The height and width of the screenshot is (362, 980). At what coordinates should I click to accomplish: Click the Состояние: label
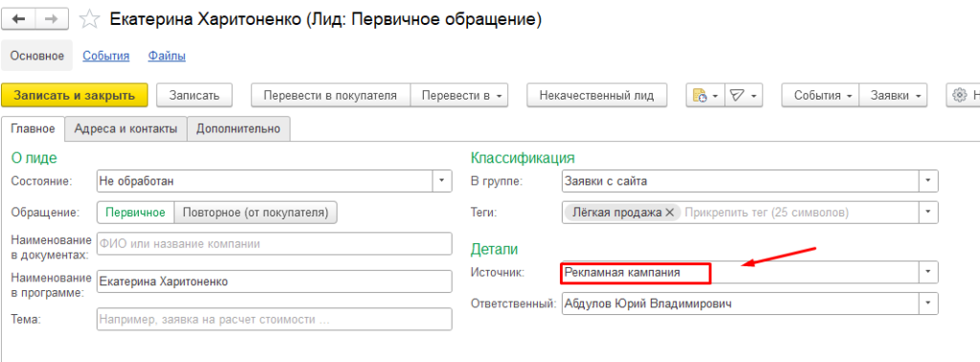(x=42, y=181)
